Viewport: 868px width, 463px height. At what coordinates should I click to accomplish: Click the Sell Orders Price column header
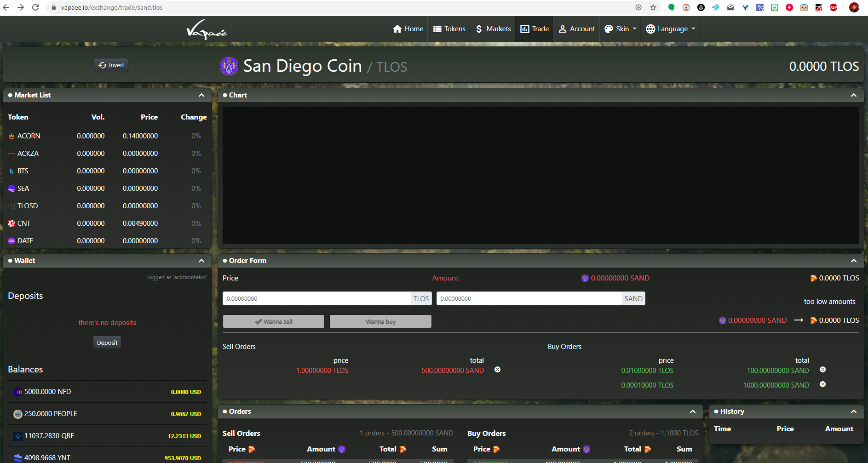241,449
